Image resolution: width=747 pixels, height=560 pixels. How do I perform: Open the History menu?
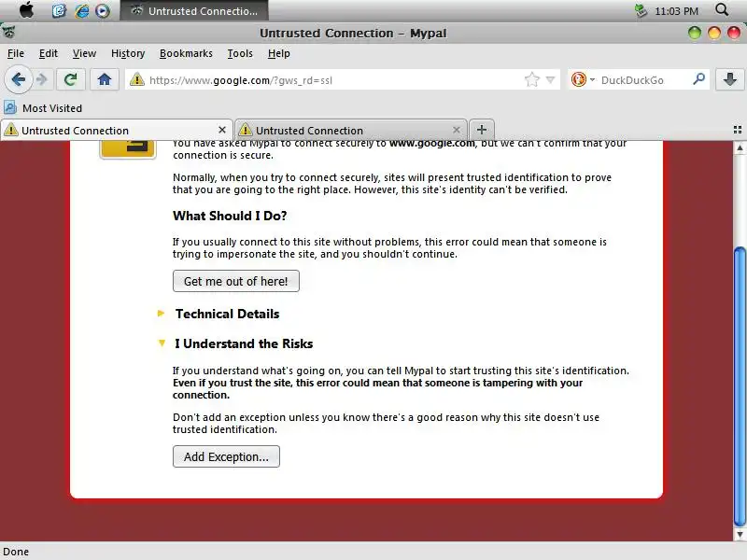click(x=128, y=53)
